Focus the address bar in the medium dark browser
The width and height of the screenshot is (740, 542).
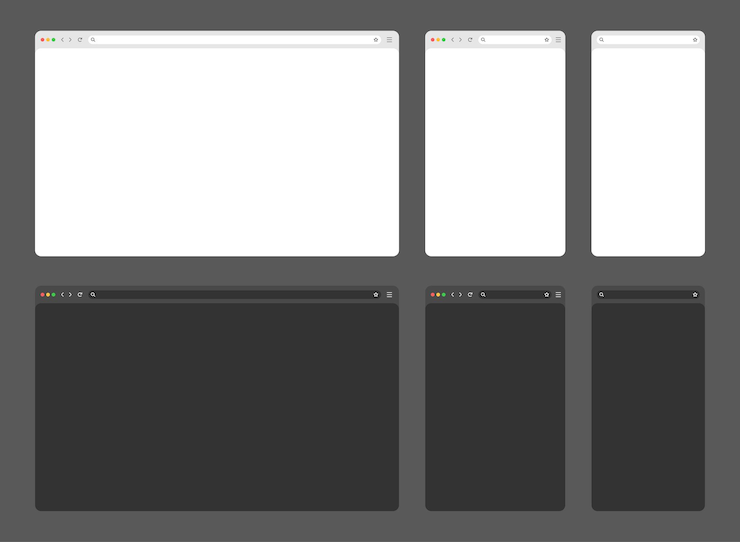pos(515,295)
